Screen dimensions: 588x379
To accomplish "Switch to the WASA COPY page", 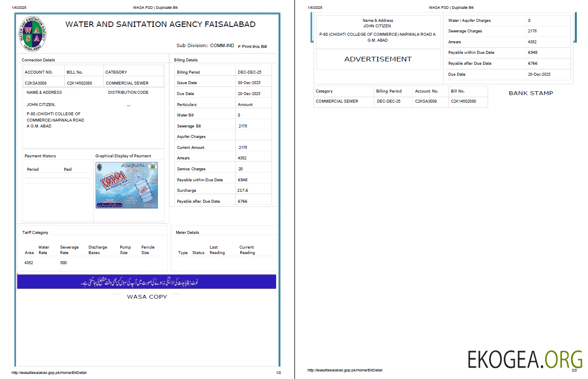I will pyautogui.click(x=146, y=297).
